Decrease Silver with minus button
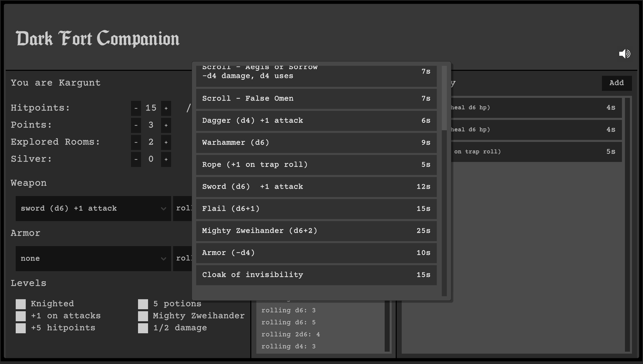Viewport: 643px width, 364px height. click(x=136, y=159)
